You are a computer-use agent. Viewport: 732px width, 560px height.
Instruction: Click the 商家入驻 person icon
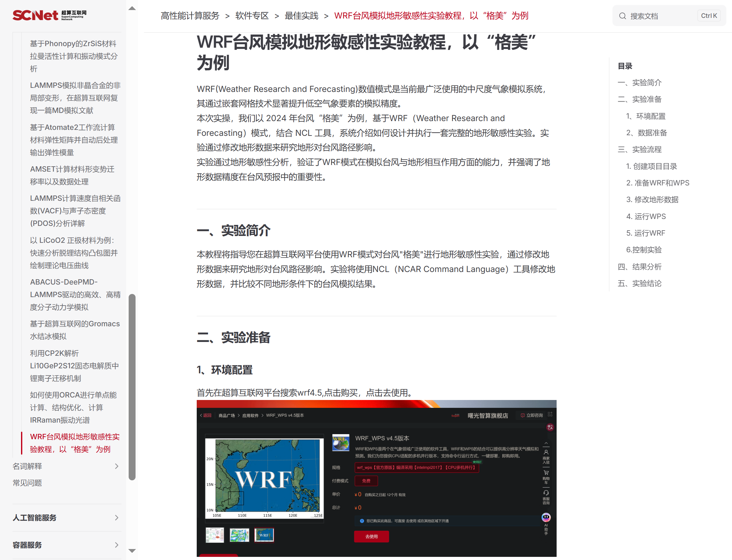[546, 452]
